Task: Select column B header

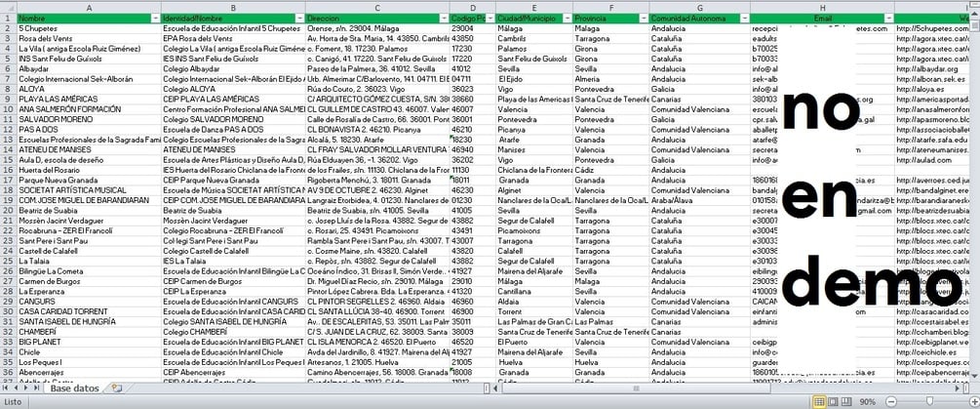Action: (x=233, y=8)
